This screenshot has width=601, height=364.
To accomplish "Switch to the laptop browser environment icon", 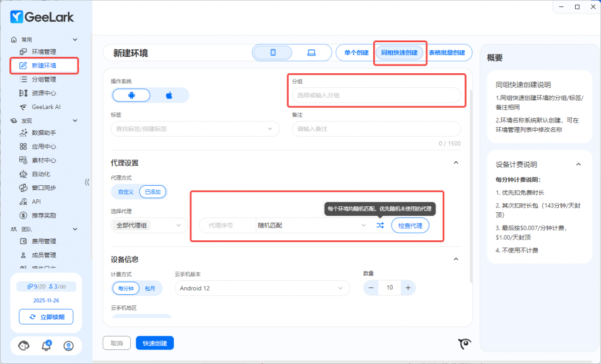I will click(x=311, y=53).
